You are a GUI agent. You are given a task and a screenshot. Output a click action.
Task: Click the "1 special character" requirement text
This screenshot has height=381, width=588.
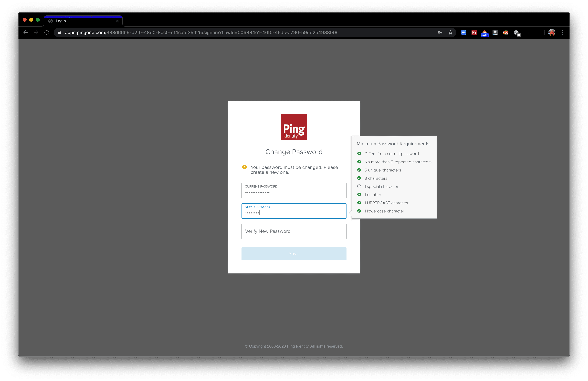coord(381,186)
